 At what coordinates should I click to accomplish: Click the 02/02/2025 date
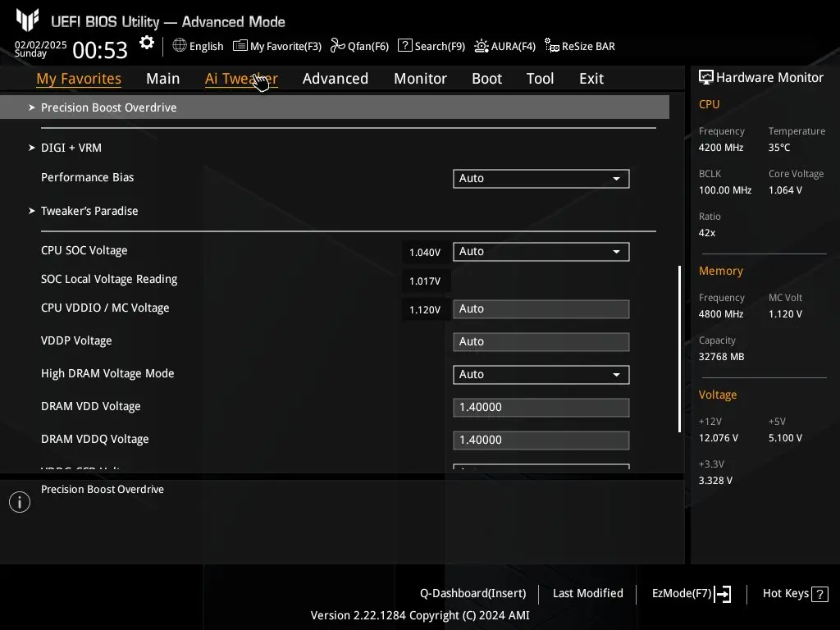pos(41,44)
